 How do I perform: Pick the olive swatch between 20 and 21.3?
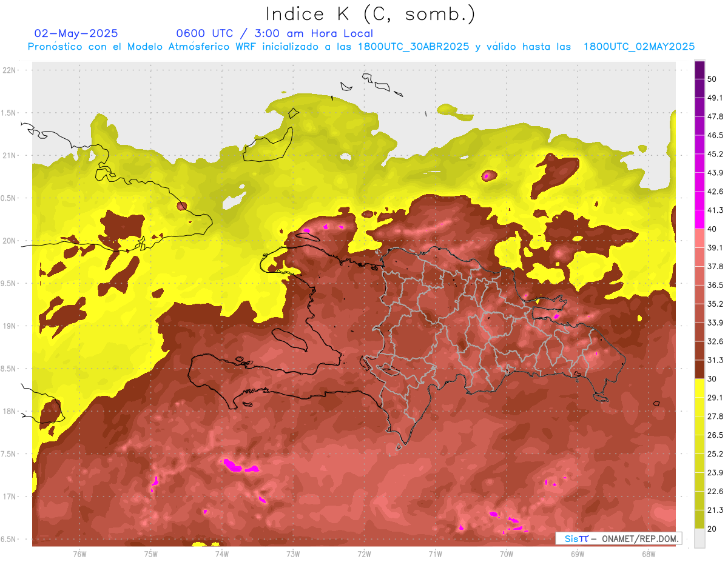pyautogui.click(x=699, y=520)
